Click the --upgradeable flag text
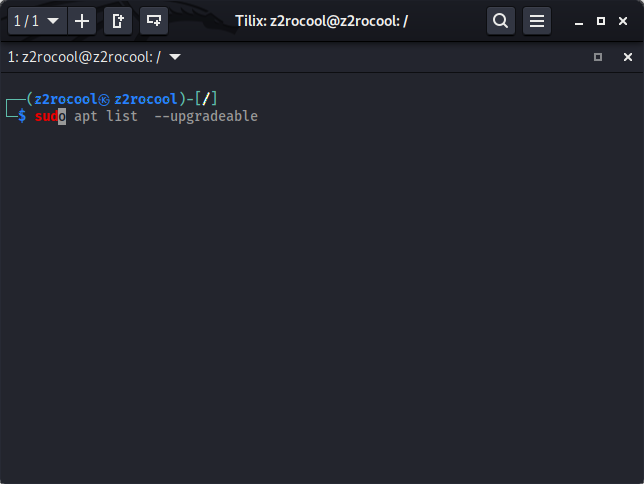Image resolution: width=644 pixels, height=484 pixels. 206,117
